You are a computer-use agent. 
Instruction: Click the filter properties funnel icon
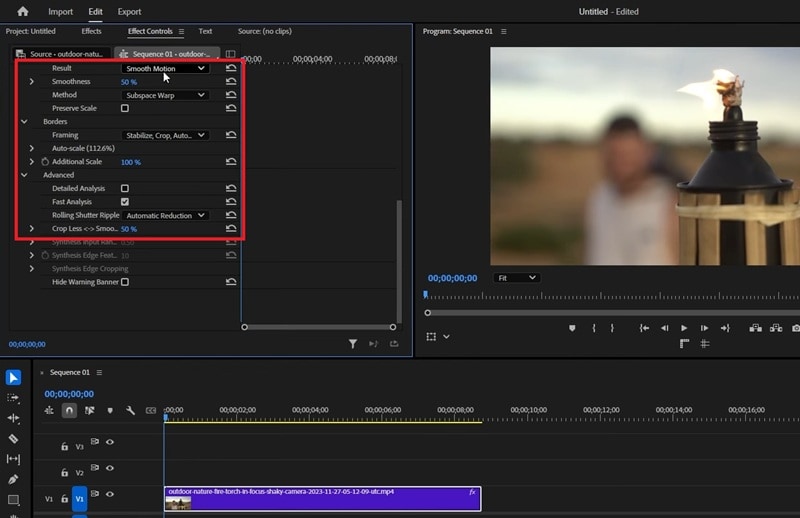pos(353,344)
